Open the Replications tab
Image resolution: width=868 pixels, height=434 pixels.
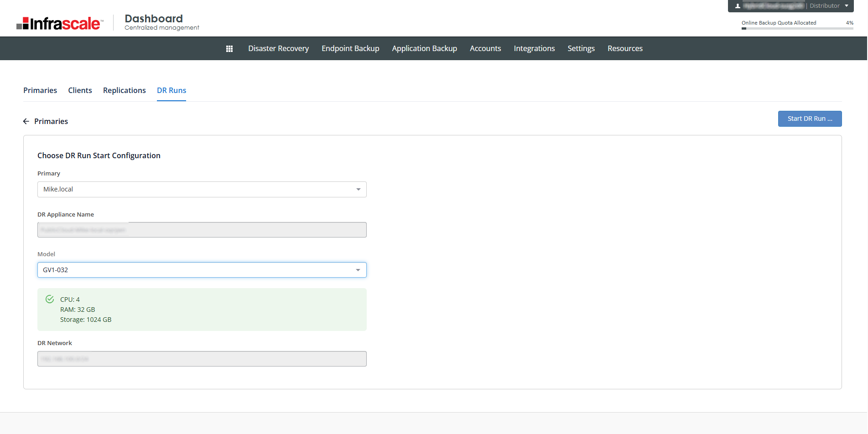tap(124, 90)
